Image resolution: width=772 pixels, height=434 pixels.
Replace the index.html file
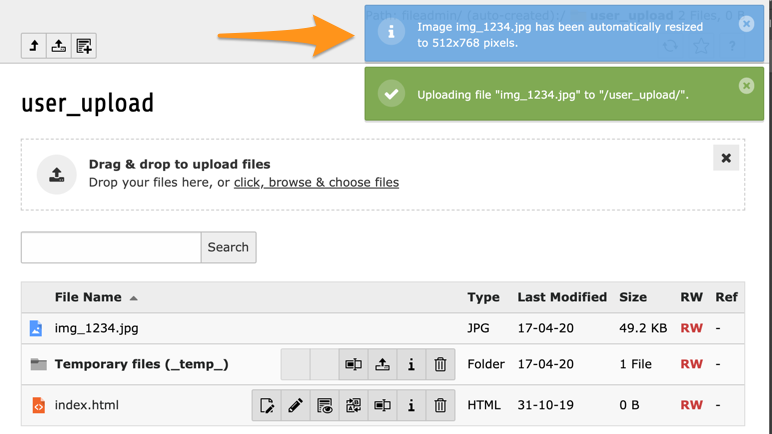(x=353, y=406)
